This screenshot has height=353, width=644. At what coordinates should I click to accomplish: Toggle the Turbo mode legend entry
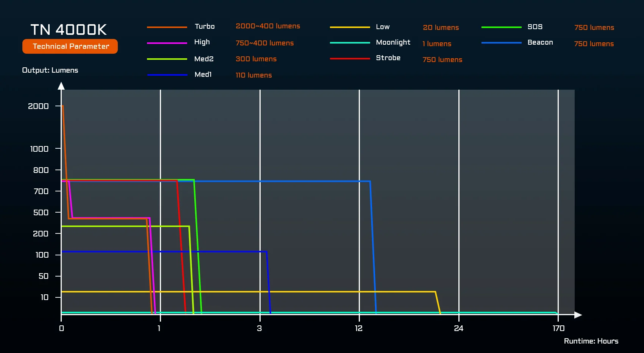tap(205, 27)
